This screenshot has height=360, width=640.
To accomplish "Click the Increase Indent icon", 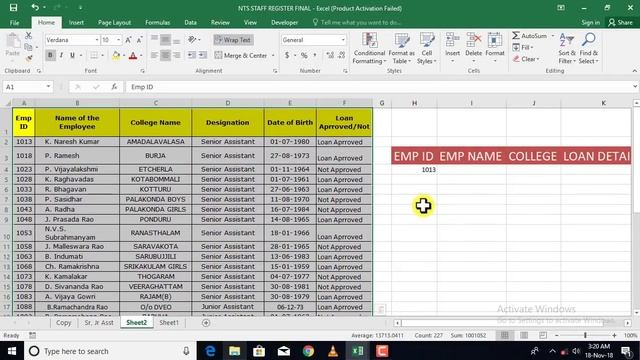I will (x=202, y=55).
